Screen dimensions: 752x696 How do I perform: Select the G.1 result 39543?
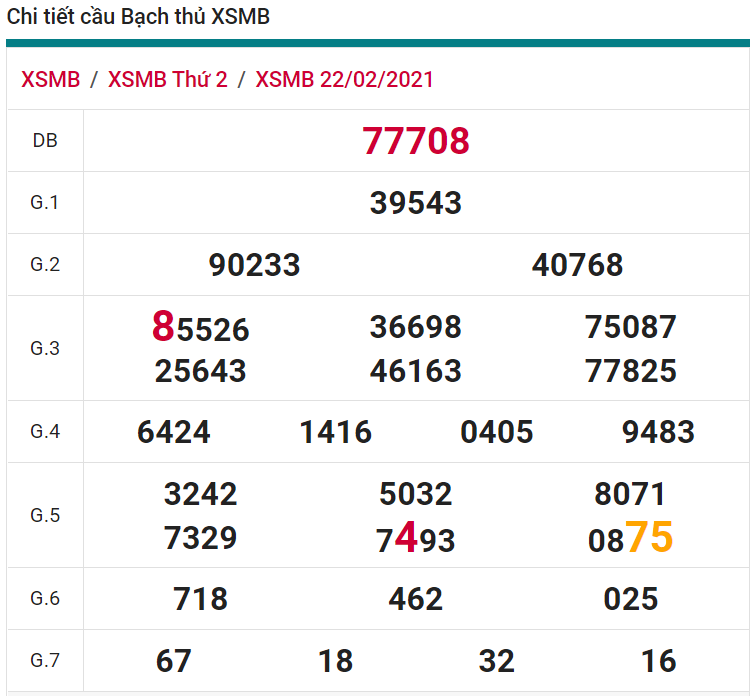(415, 203)
